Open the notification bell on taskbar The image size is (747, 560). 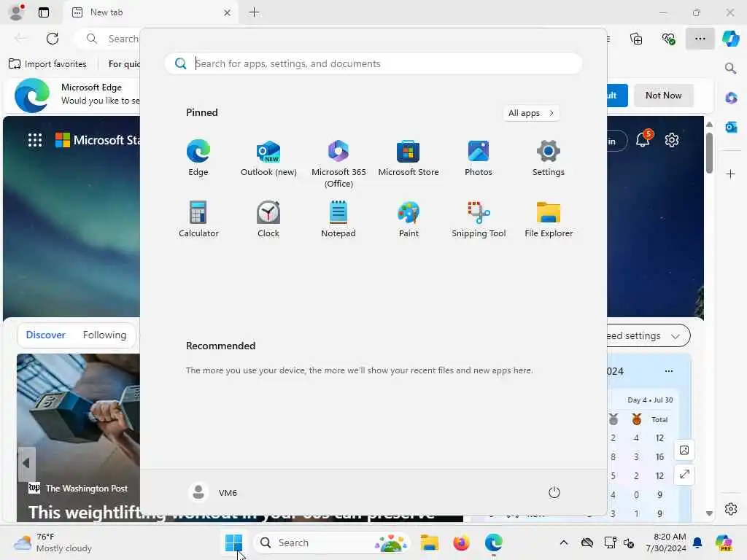pos(697,542)
